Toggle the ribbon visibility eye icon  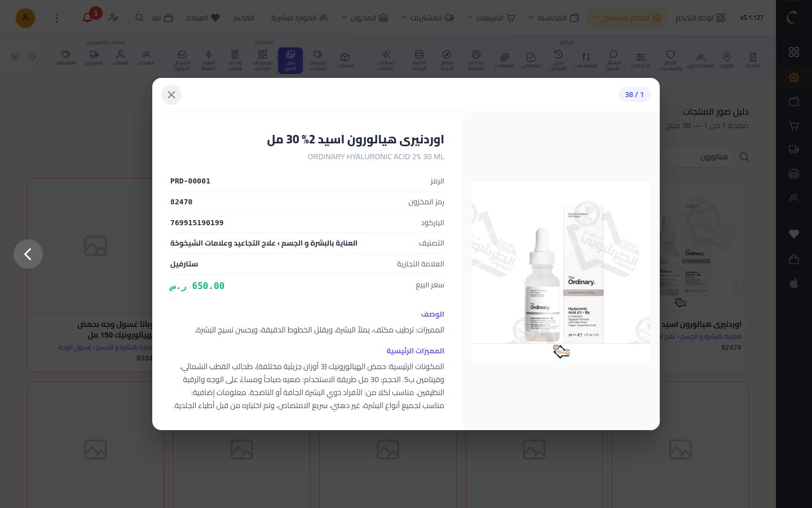click(15, 56)
